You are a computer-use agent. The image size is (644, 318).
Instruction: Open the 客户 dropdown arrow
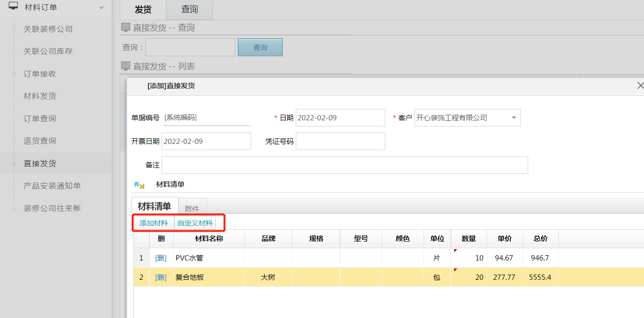(514, 118)
